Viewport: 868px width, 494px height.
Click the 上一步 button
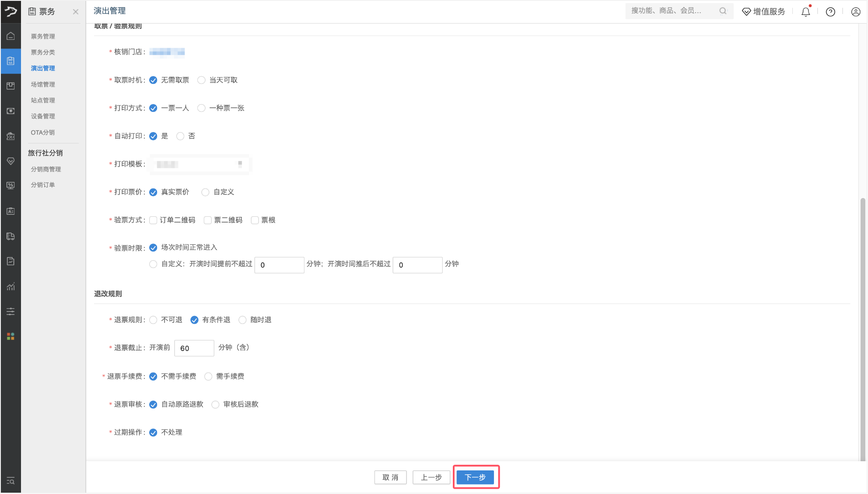[x=431, y=477]
